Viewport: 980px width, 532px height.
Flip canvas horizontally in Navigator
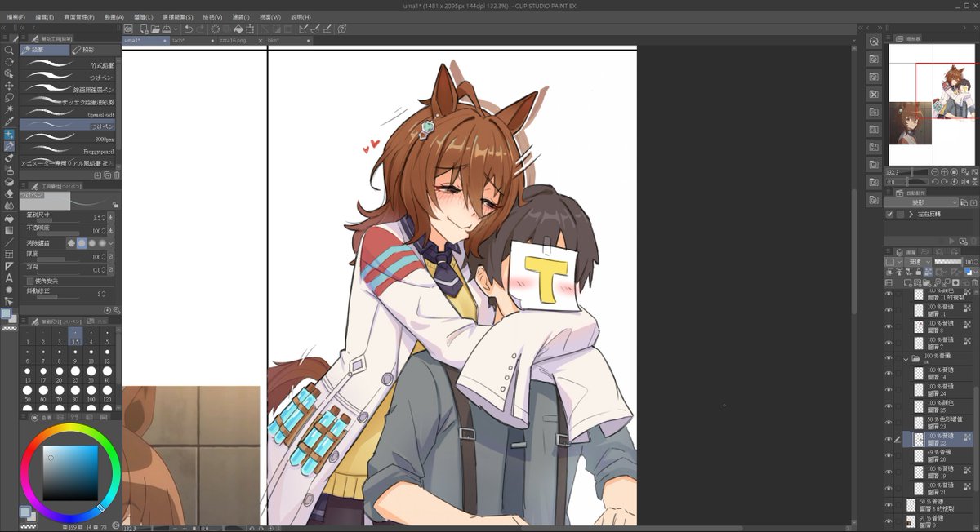tap(964, 181)
